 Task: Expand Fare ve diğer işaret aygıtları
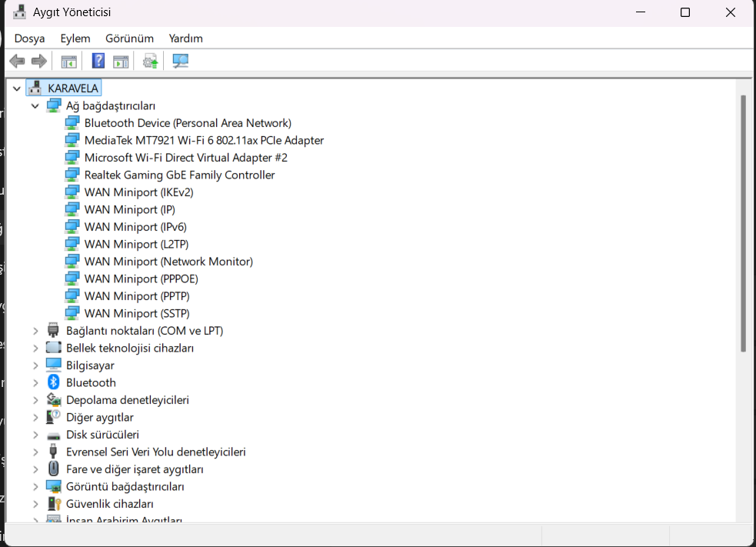[35, 469]
